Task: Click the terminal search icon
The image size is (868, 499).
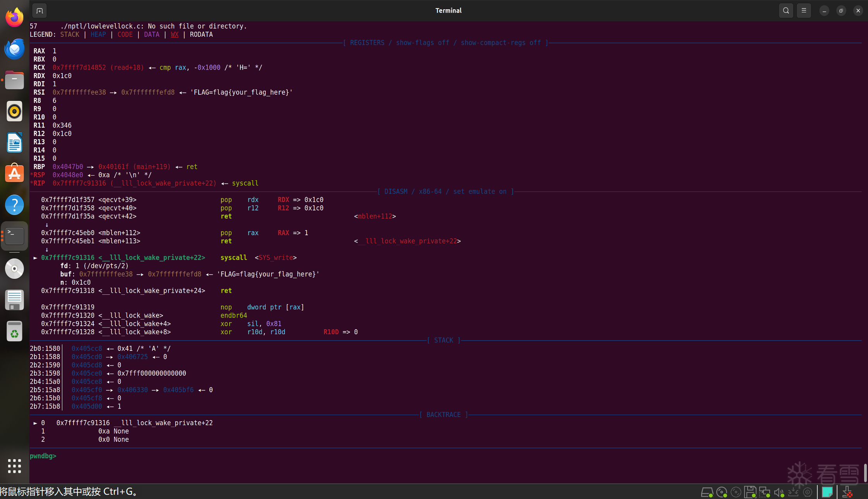Action: [x=786, y=10]
